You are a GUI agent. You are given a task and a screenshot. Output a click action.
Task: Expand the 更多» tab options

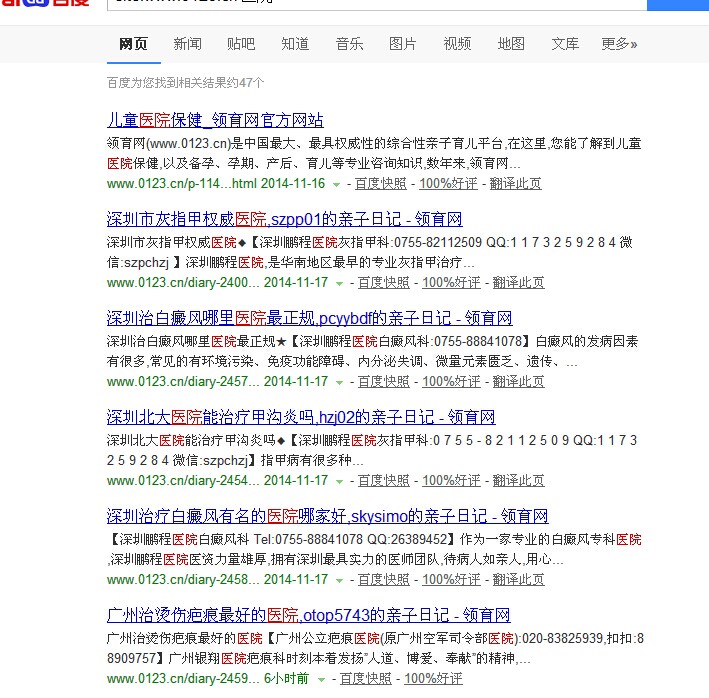pos(619,44)
